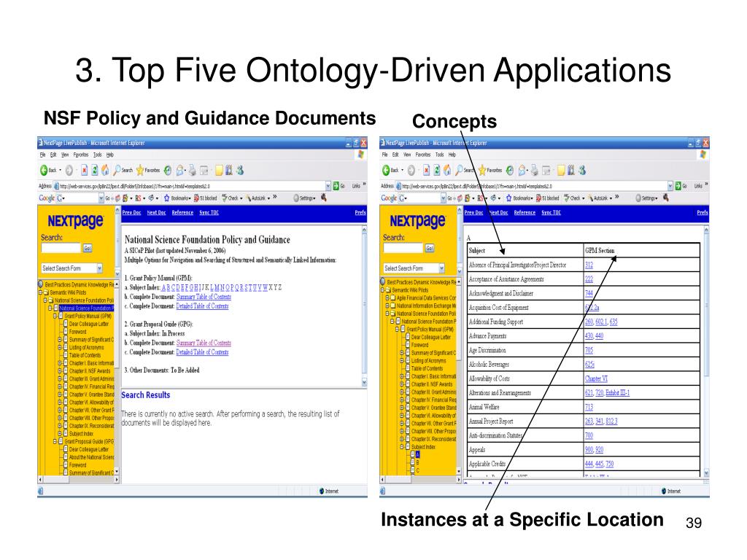Go Home in the Concepts window

tap(447, 170)
